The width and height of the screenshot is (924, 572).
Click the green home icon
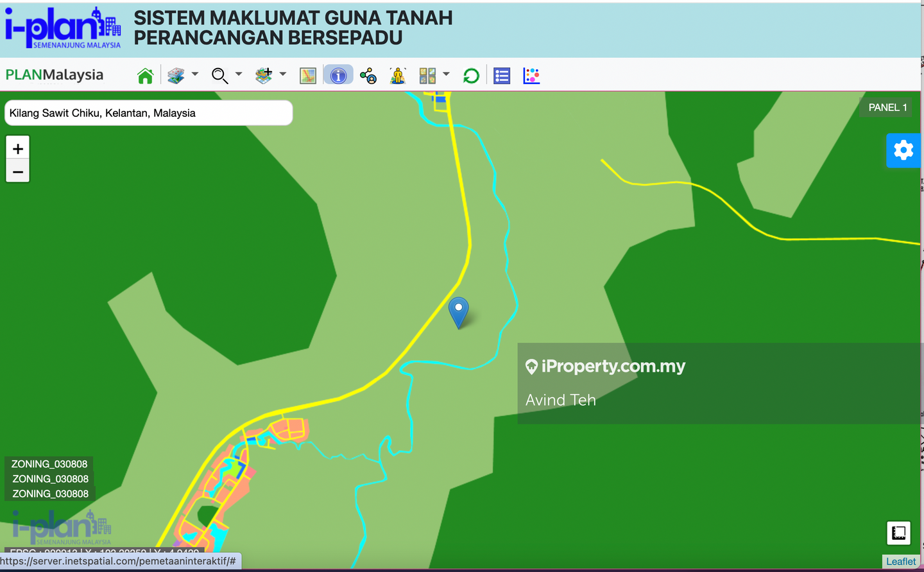coord(146,76)
